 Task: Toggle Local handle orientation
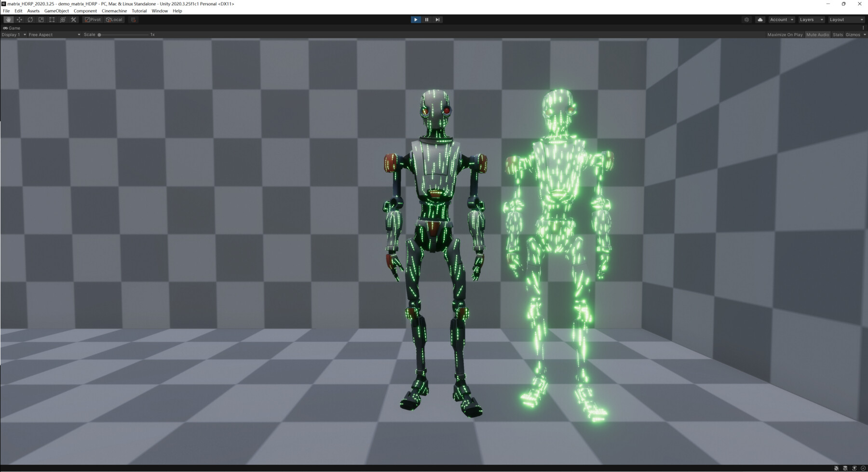pyautogui.click(x=114, y=19)
